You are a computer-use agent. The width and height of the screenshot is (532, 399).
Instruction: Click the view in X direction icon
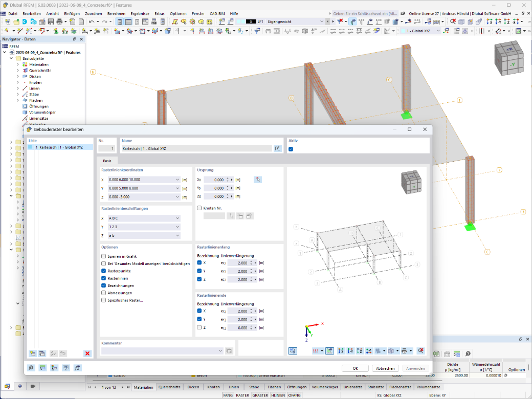coord(341,351)
